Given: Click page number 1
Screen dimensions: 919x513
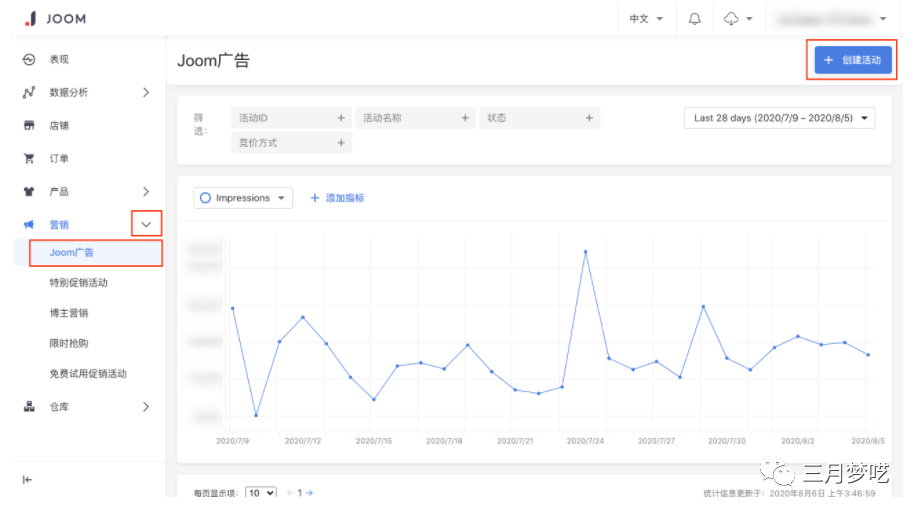Looking at the screenshot, I should 299,493.
